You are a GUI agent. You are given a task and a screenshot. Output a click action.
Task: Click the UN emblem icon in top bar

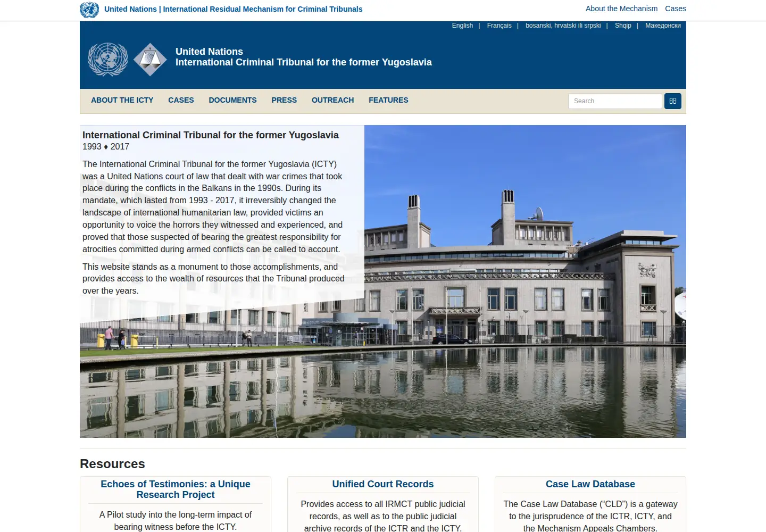[x=89, y=10]
